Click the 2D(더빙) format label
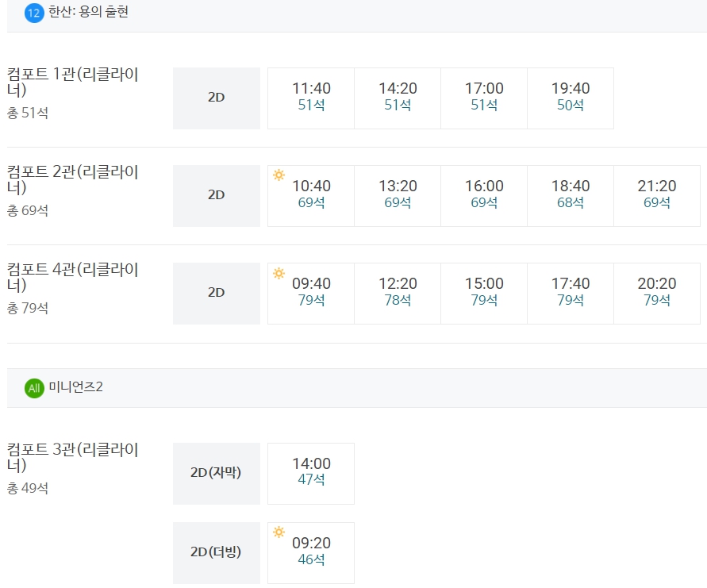 pos(216,552)
